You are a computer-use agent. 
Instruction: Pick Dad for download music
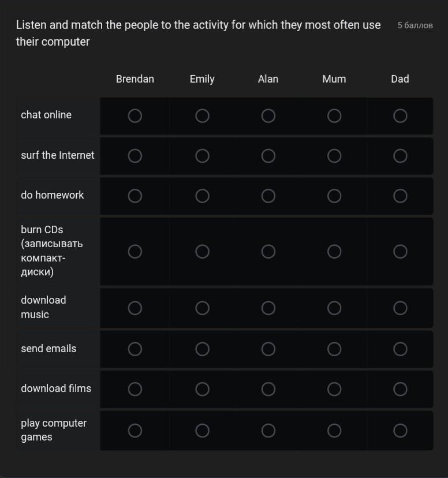point(400,308)
